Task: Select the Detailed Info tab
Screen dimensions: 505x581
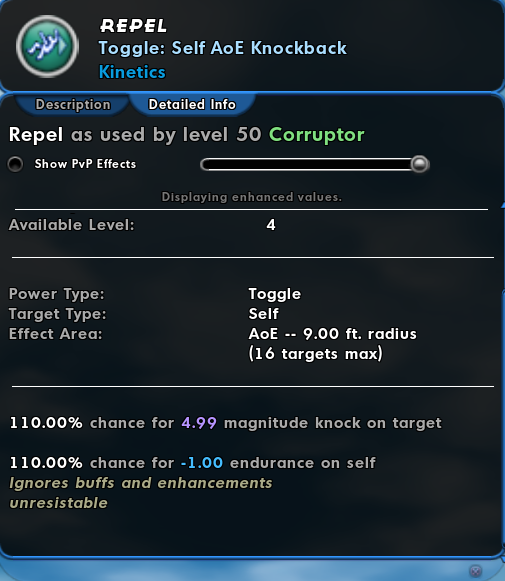Action: coord(192,104)
